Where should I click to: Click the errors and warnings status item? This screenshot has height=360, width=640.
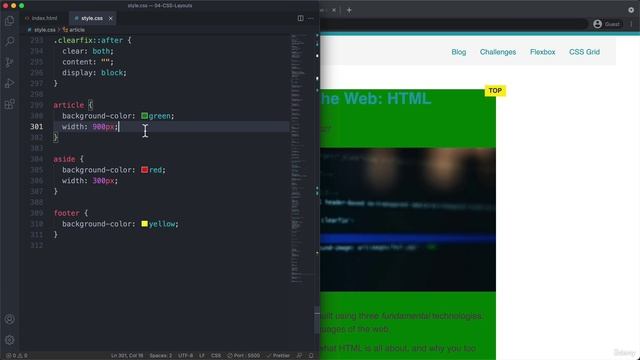[17, 356]
